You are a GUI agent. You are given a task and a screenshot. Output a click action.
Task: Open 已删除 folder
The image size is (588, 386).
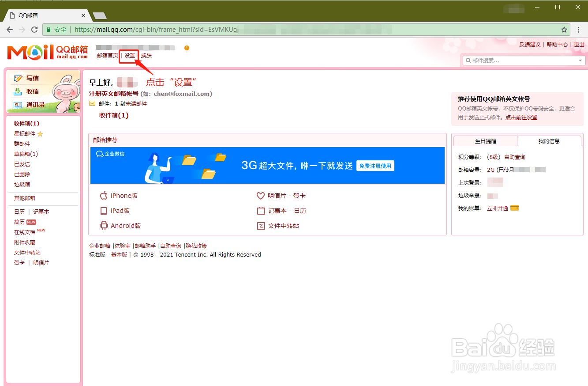pos(22,174)
